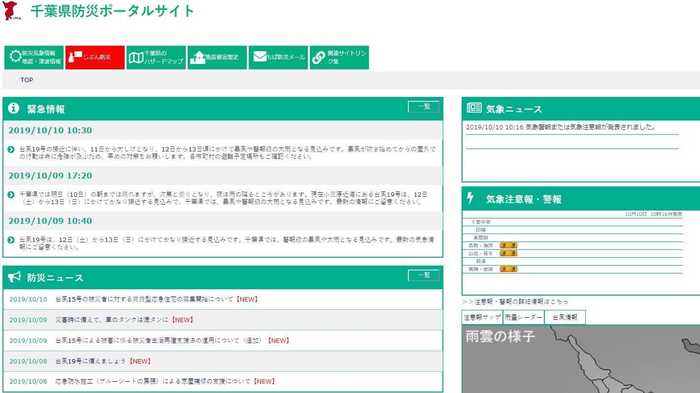Click the 雨雲の様子 rain cloud map
Image resolution: width=700 pixels, height=393 pixels.
click(581, 359)
